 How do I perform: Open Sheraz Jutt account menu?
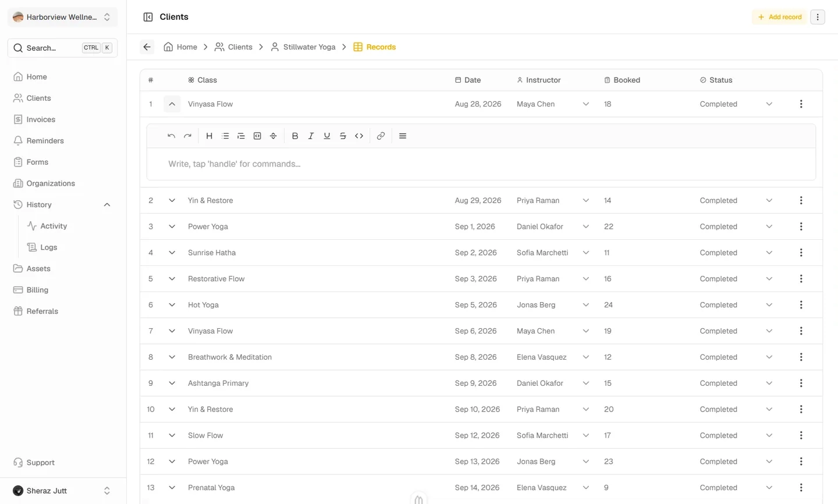pyautogui.click(x=62, y=491)
